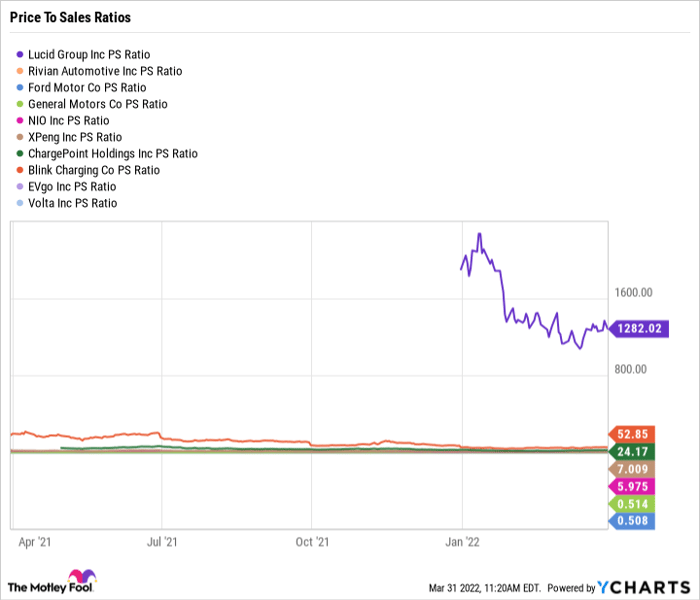Image resolution: width=700 pixels, height=600 pixels.
Task: Click the red-orange 52.85 value tag
Action: tap(635, 434)
